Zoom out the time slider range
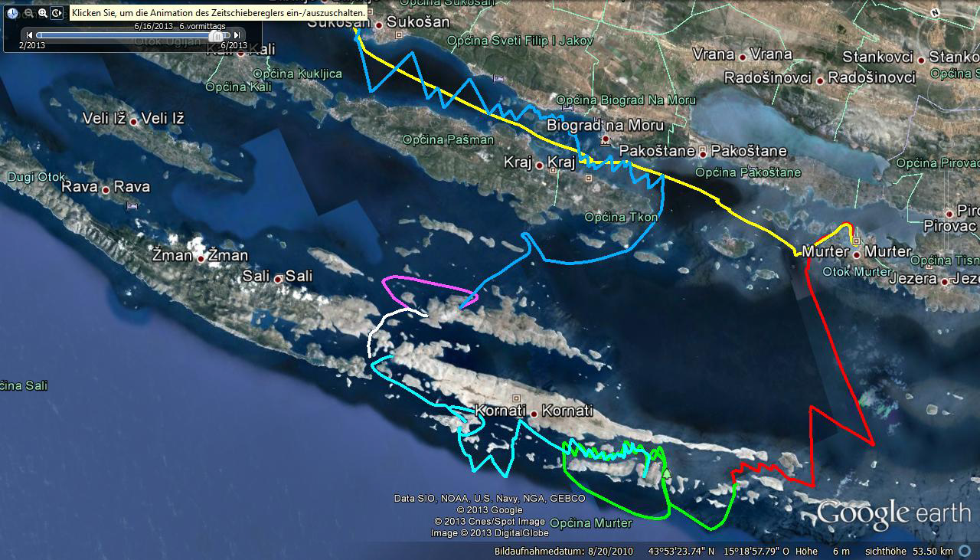The height and width of the screenshot is (560, 980). pos(28,13)
